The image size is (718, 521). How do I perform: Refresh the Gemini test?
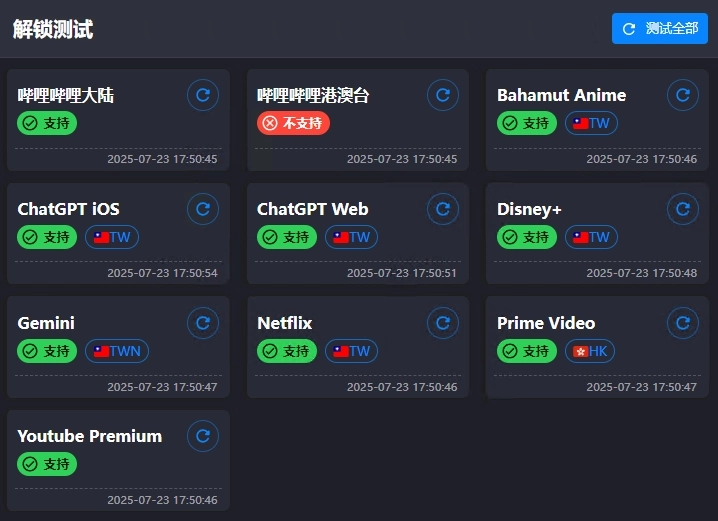(x=203, y=323)
